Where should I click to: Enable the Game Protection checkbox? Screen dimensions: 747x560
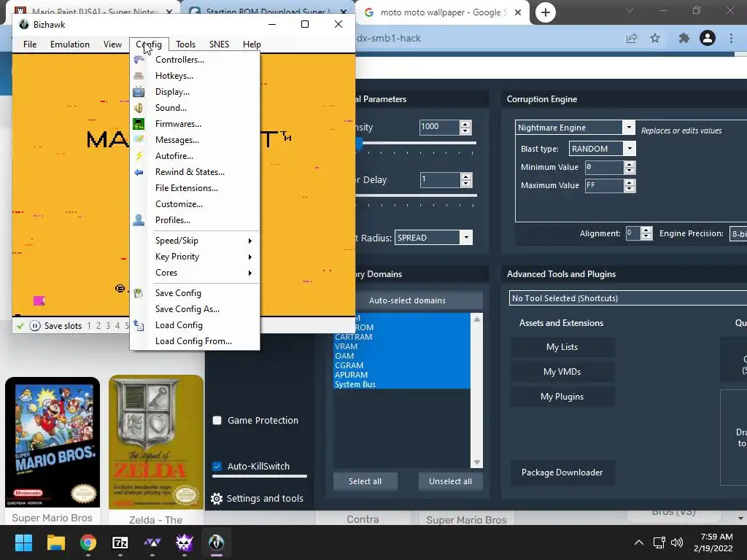pyautogui.click(x=217, y=421)
